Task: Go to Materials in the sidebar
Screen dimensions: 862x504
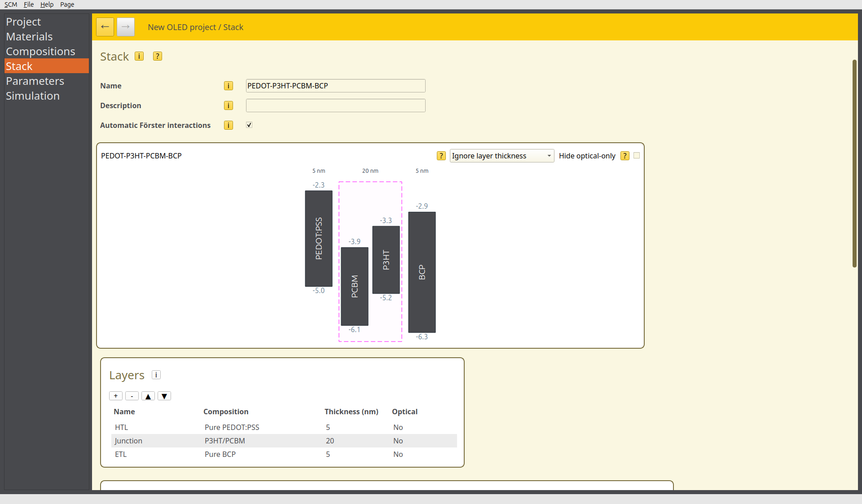Action: tap(29, 36)
